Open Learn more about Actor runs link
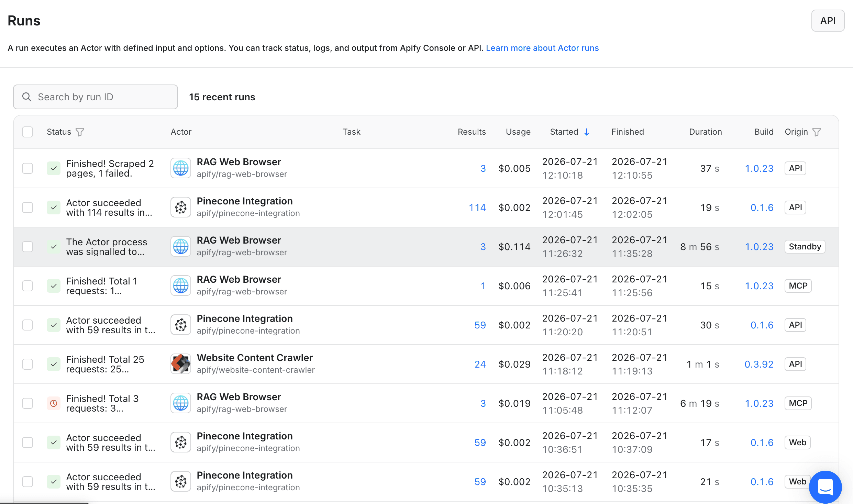 pos(542,48)
